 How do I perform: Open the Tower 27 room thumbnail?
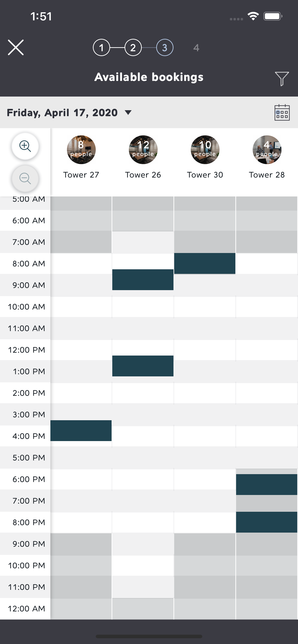click(x=81, y=150)
